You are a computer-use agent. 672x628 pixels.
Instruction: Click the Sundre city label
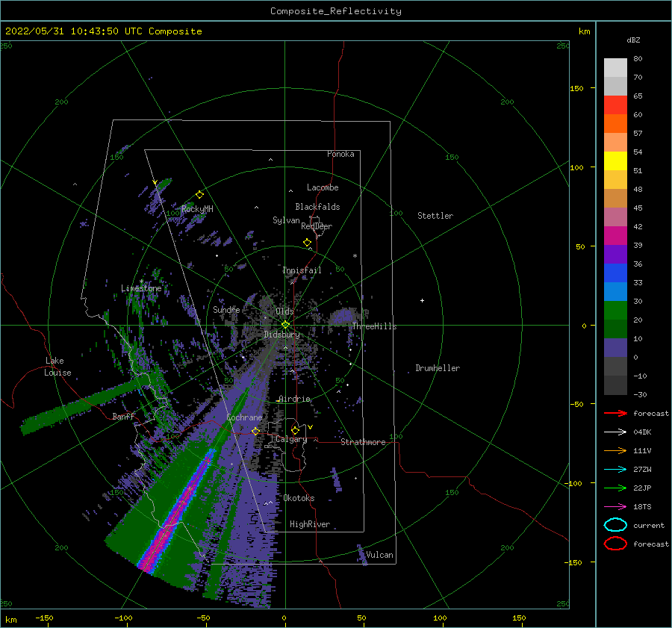tap(226, 309)
